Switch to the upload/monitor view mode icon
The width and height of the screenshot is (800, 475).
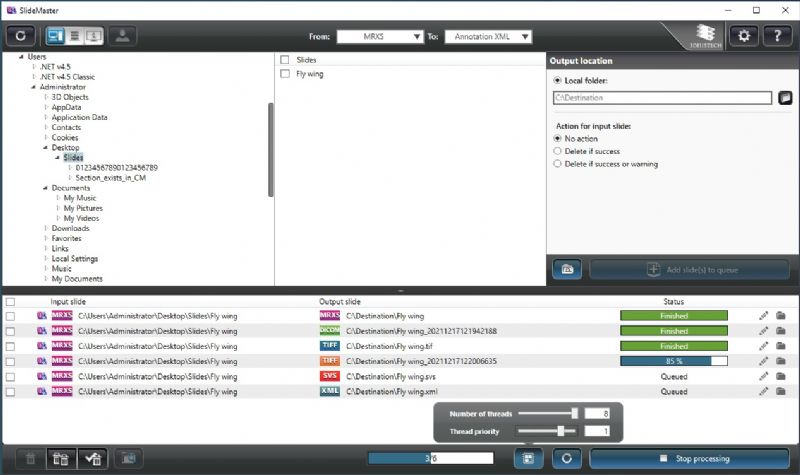pyautogui.click(x=94, y=36)
